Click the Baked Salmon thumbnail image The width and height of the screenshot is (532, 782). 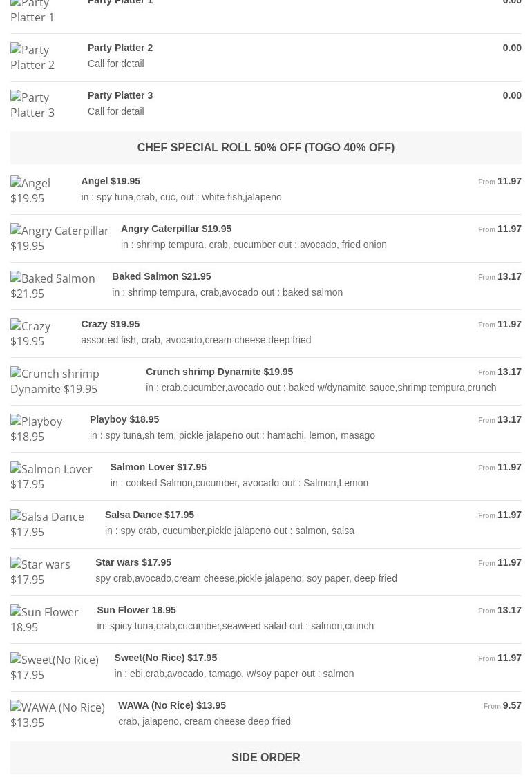pos(53,286)
